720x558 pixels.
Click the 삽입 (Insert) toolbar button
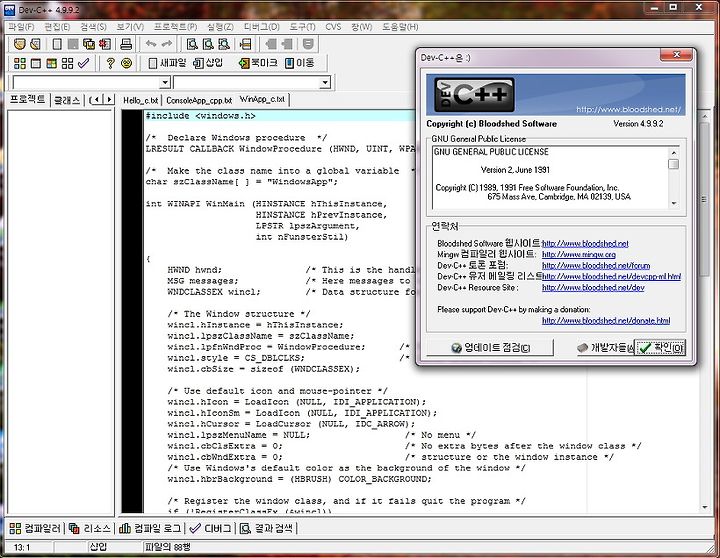(x=208, y=63)
